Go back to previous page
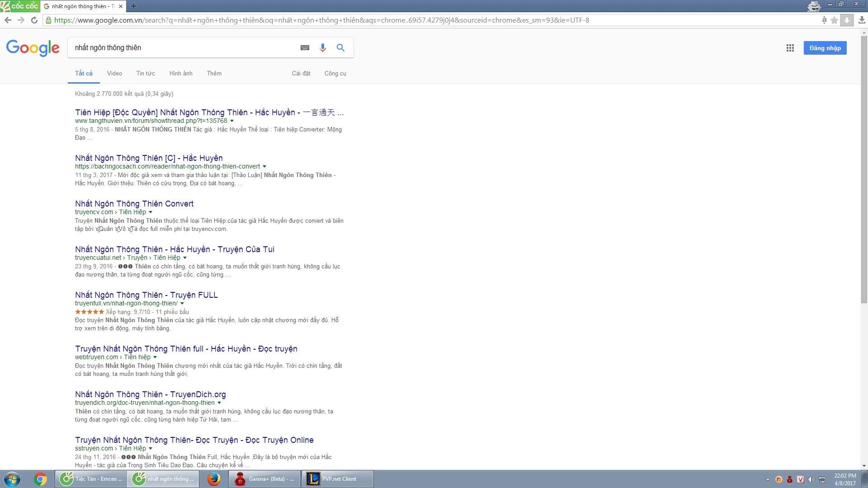868x488 pixels. tap(8, 20)
